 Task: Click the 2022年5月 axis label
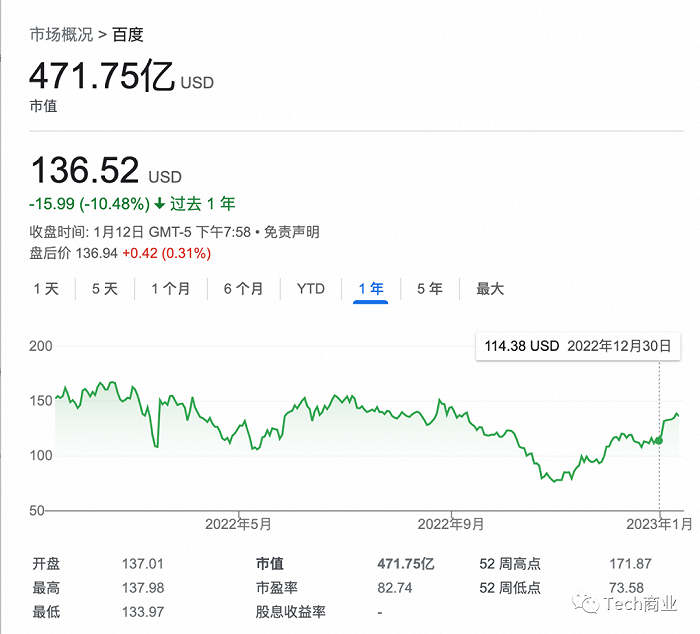click(238, 524)
